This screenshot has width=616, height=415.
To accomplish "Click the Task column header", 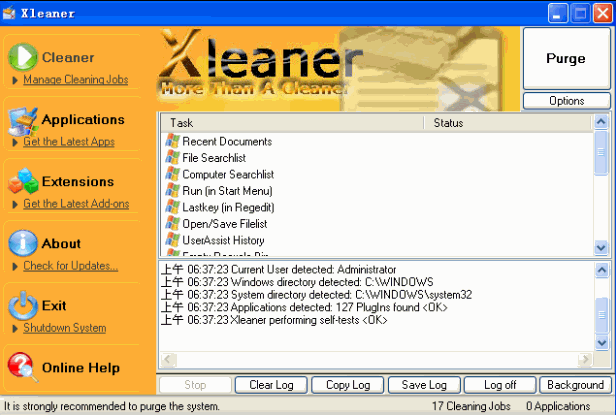I will 292,123.
